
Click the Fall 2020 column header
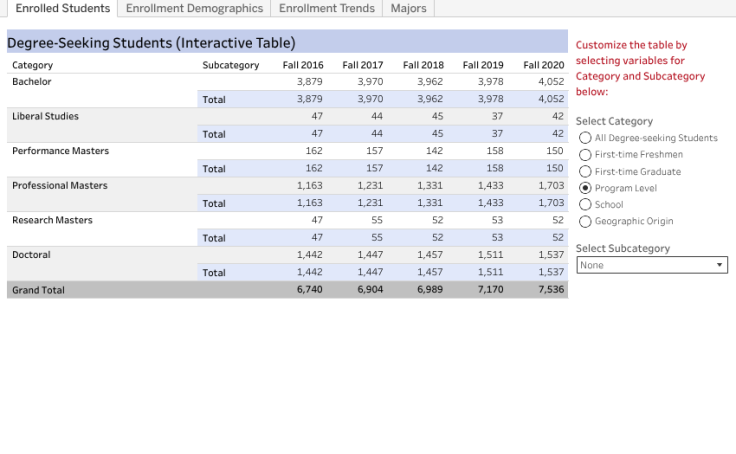pos(544,65)
